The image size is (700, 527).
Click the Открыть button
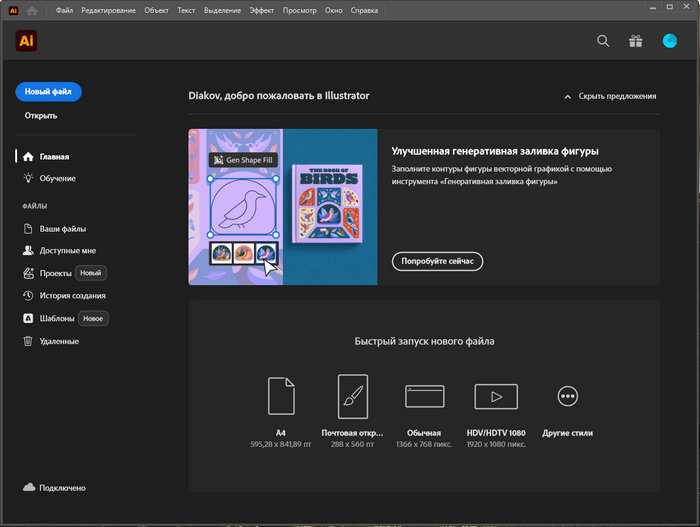click(x=41, y=115)
